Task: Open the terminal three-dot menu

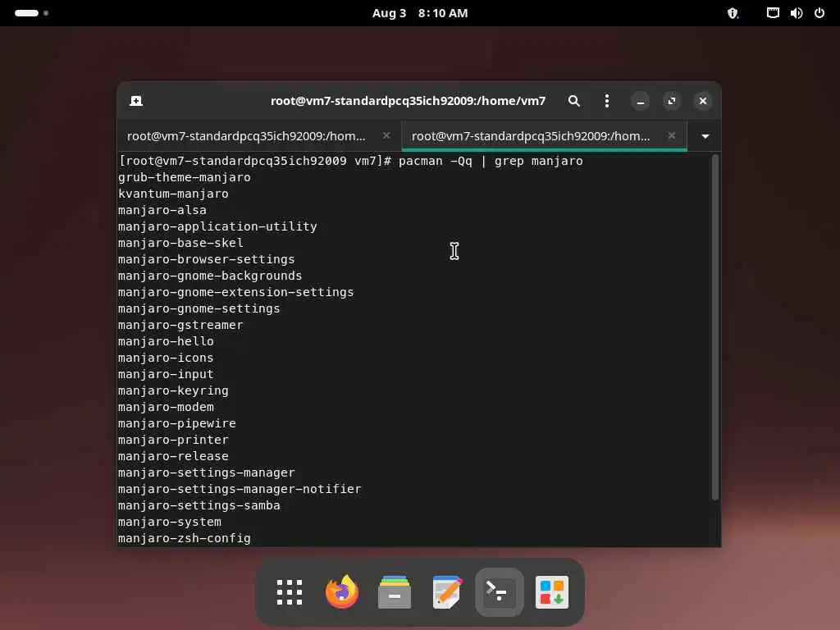Action: tap(606, 101)
